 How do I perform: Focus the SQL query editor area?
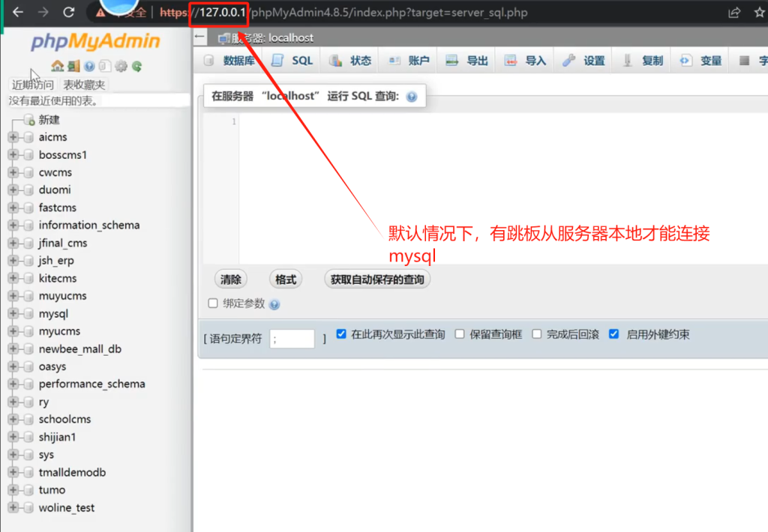pyautogui.click(x=503, y=188)
